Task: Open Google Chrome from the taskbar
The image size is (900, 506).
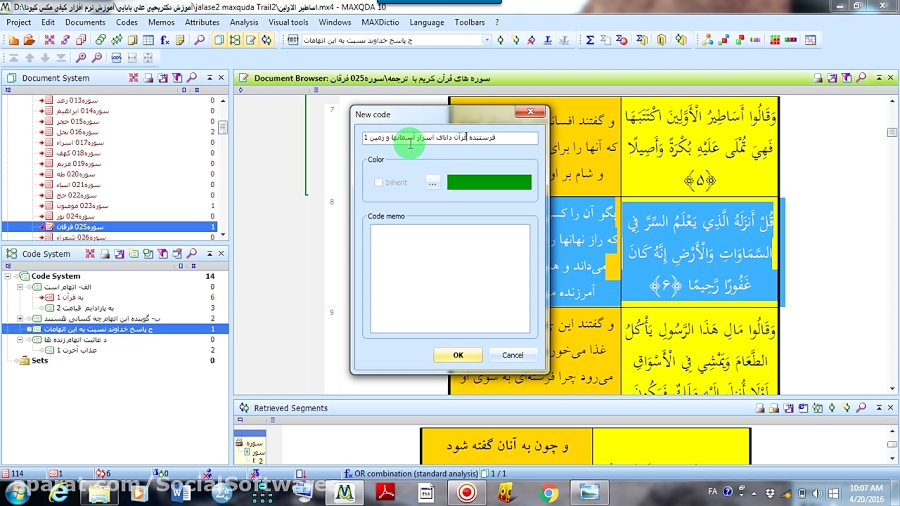Action: tap(549, 493)
